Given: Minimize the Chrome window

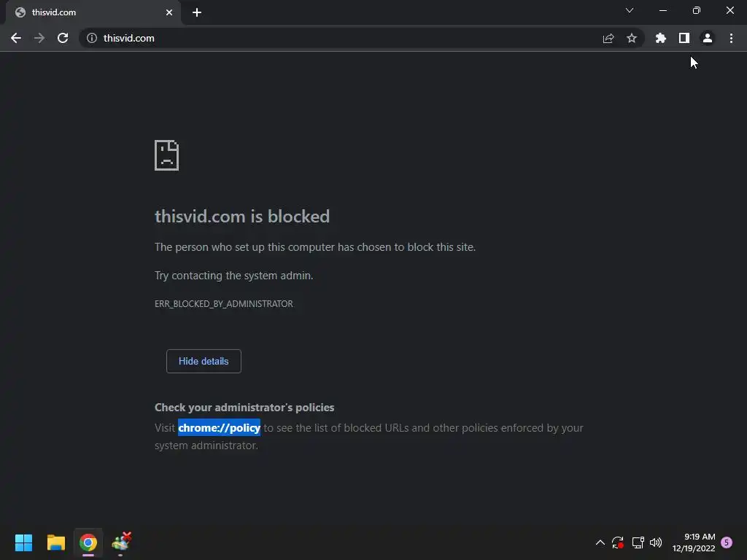Looking at the screenshot, I should point(662,10).
